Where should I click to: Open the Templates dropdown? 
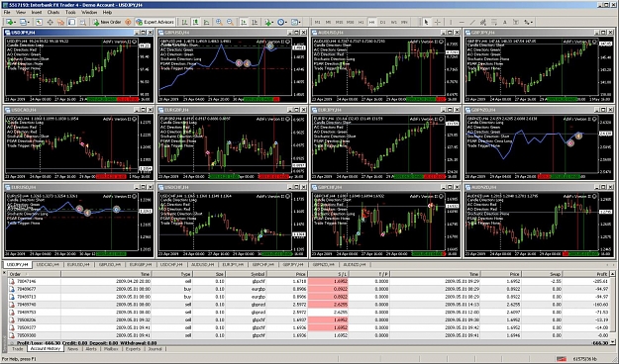(x=296, y=22)
